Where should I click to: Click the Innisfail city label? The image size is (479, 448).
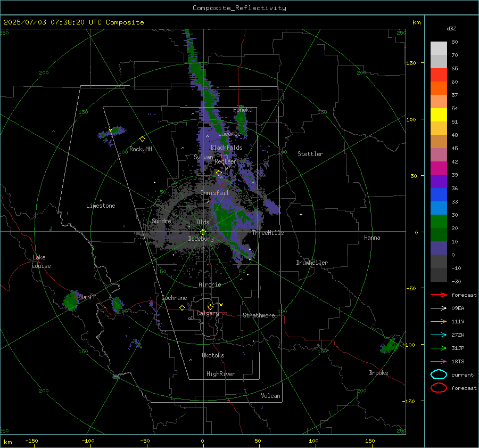coord(214,193)
